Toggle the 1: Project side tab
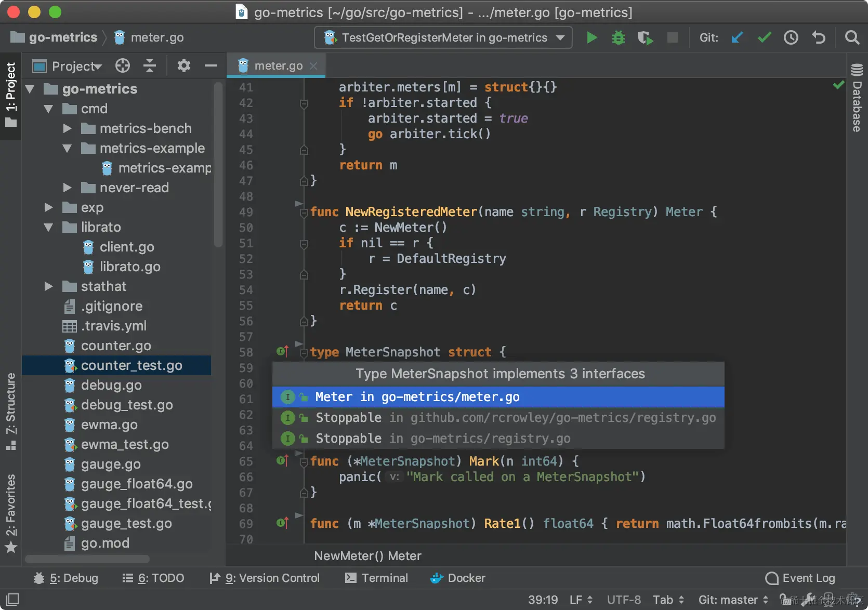 coord(11,96)
